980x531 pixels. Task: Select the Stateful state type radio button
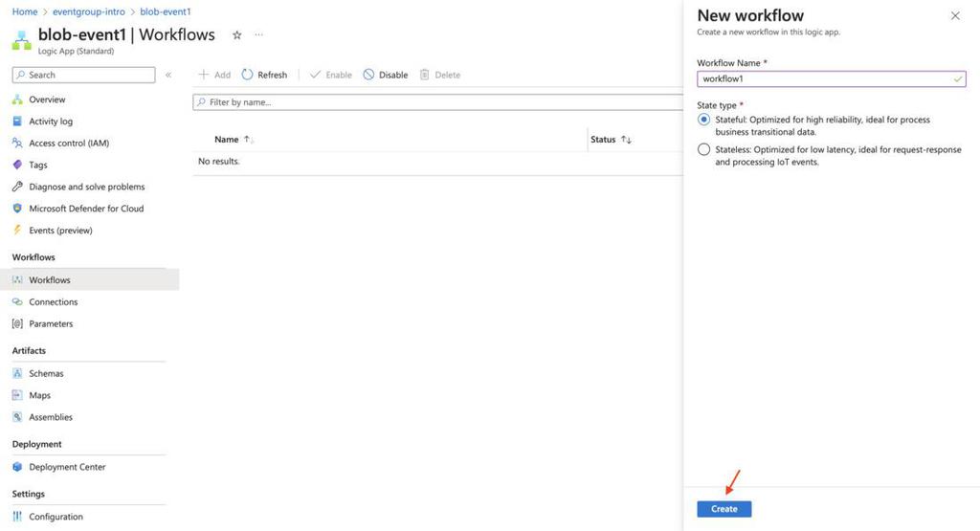point(703,120)
